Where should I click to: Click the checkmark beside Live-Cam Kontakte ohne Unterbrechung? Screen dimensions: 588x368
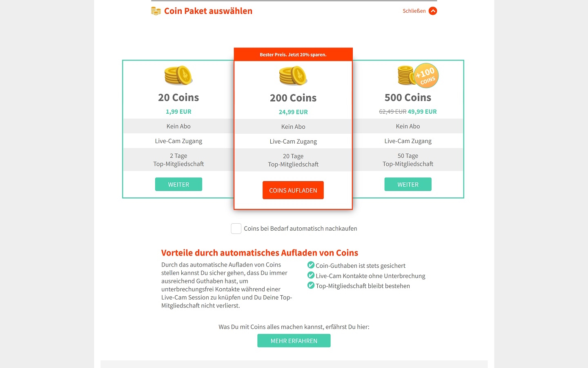311,275
